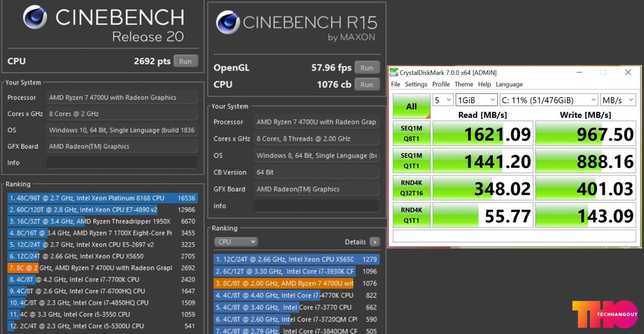Viewport: 644px width, 334px height.
Task: Select the Core i7-4770K ranking row
Action: pyautogui.click(x=297, y=295)
